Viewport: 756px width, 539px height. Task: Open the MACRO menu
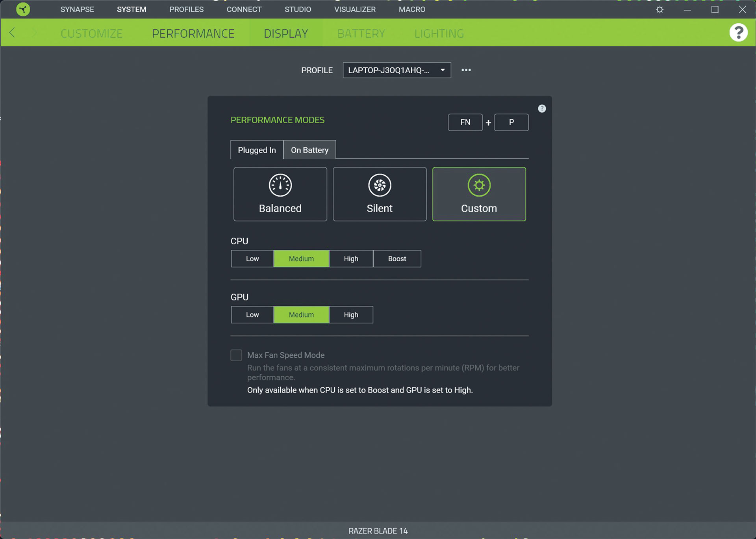click(x=412, y=9)
